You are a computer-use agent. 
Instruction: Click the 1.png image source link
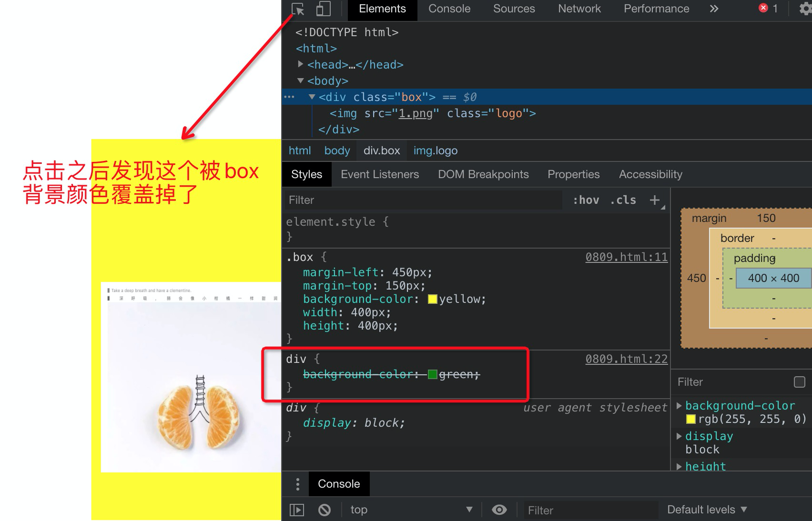[416, 113]
